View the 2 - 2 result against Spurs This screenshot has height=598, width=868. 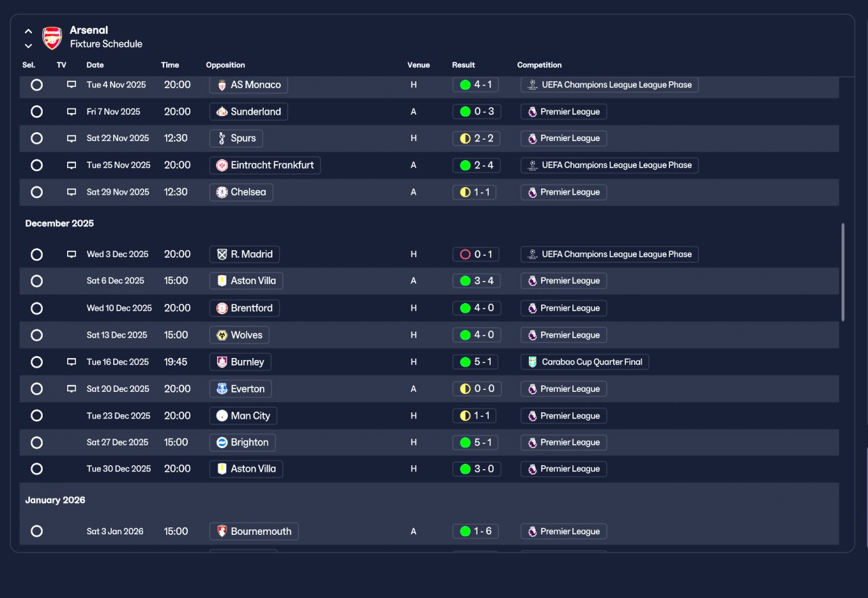click(x=476, y=138)
